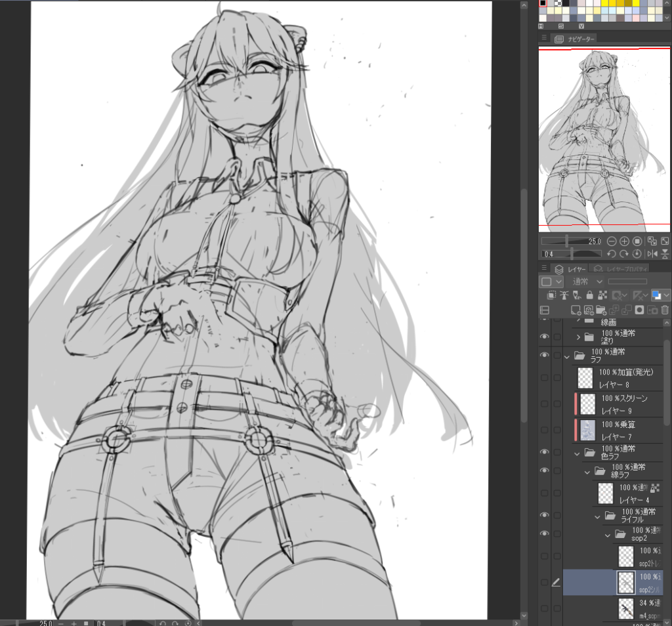
Task: Hide the ラフ folder using its eye icon
Action: [x=544, y=355]
